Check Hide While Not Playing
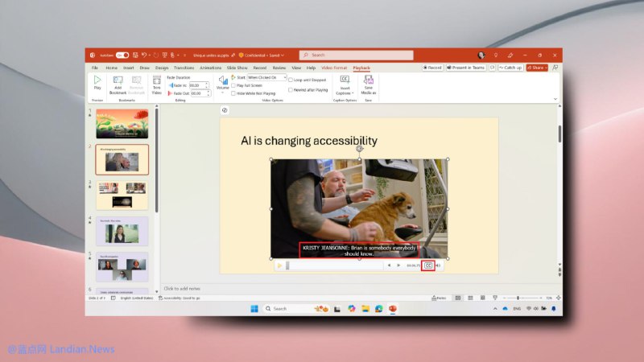The image size is (644, 362). pos(233,93)
